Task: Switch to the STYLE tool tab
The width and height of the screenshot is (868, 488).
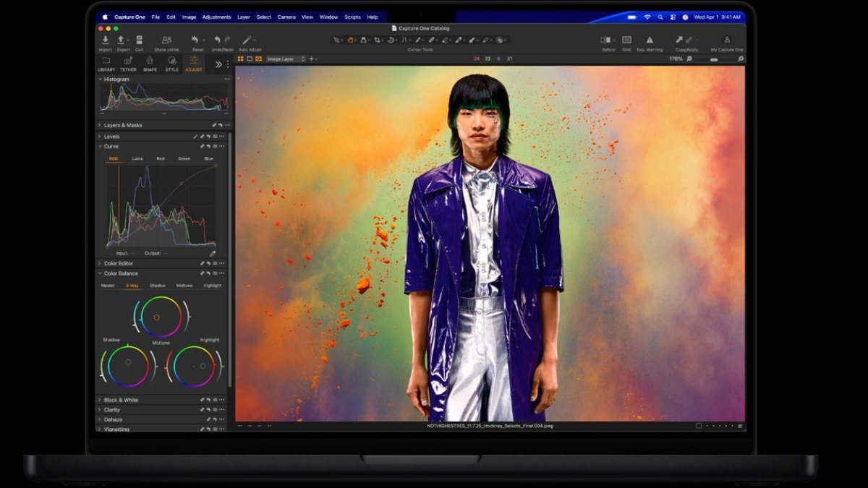Action: (x=171, y=64)
